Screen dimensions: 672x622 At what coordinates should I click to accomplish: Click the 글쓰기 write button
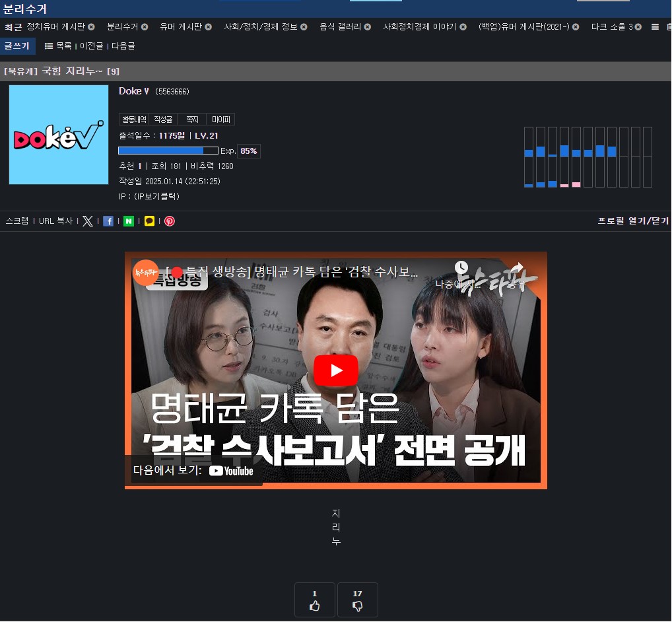[17, 46]
